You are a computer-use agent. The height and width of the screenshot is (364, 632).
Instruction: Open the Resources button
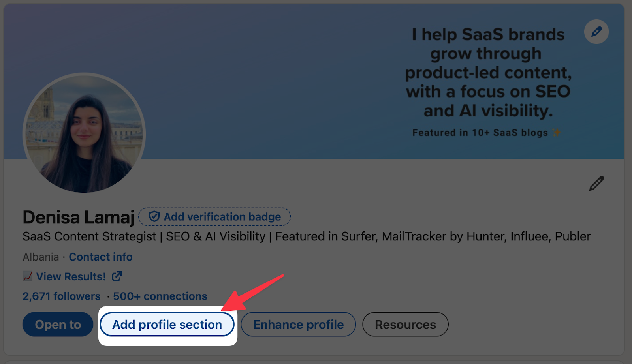pos(405,324)
